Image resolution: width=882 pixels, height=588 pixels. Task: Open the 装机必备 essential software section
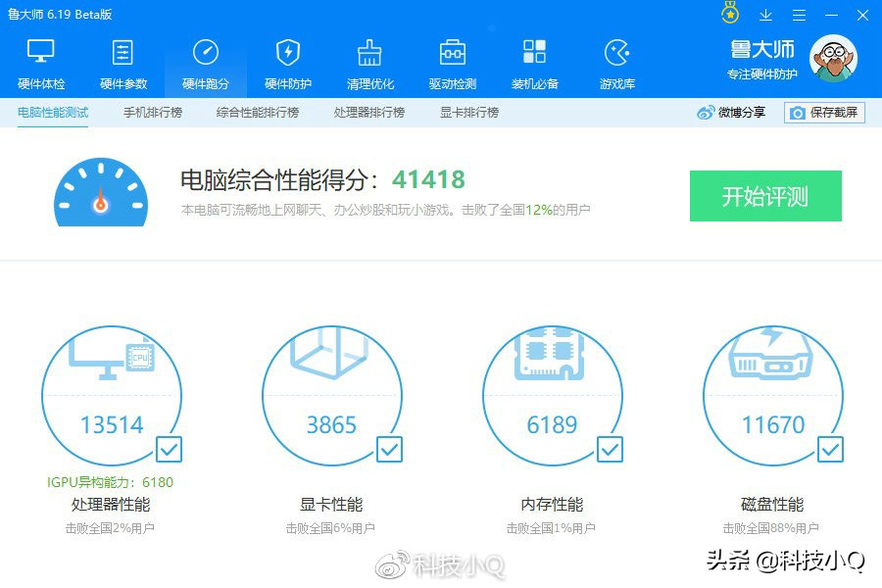tap(534, 61)
